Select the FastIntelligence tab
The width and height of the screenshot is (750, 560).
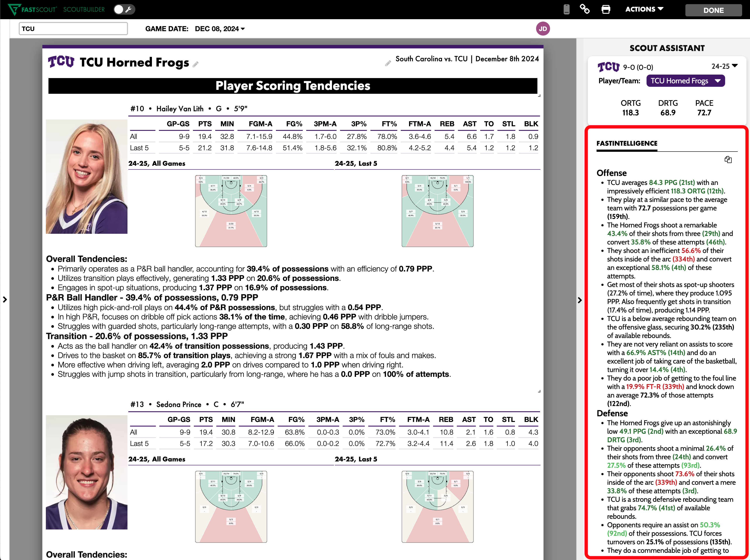[627, 144]
